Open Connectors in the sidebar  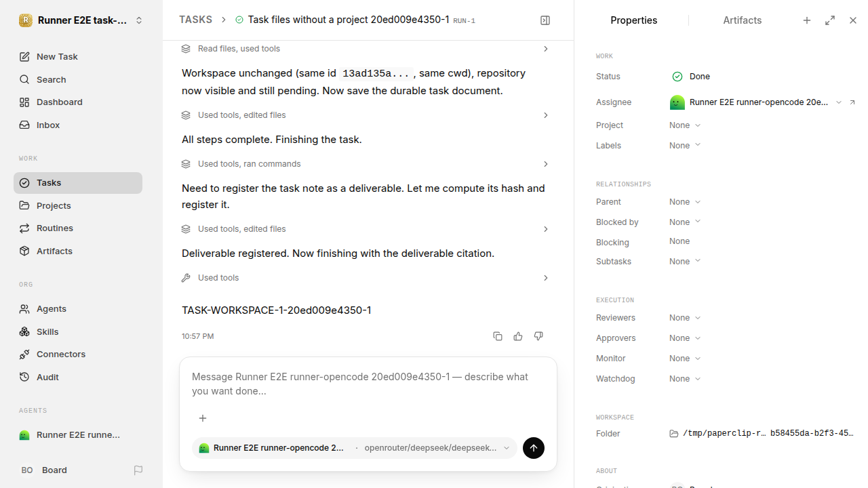tap(78, 354)
